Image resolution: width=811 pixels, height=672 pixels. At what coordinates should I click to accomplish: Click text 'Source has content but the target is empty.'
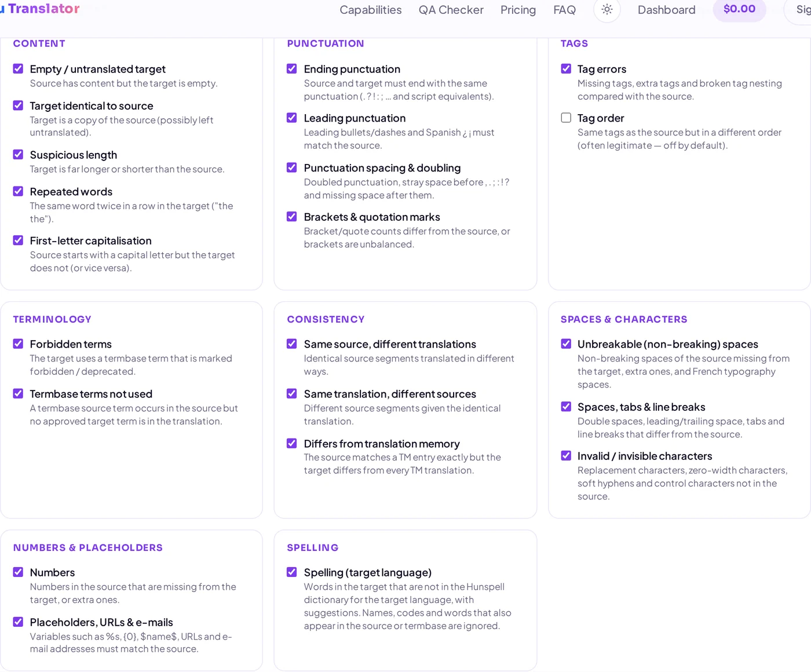tap(124, 83)
